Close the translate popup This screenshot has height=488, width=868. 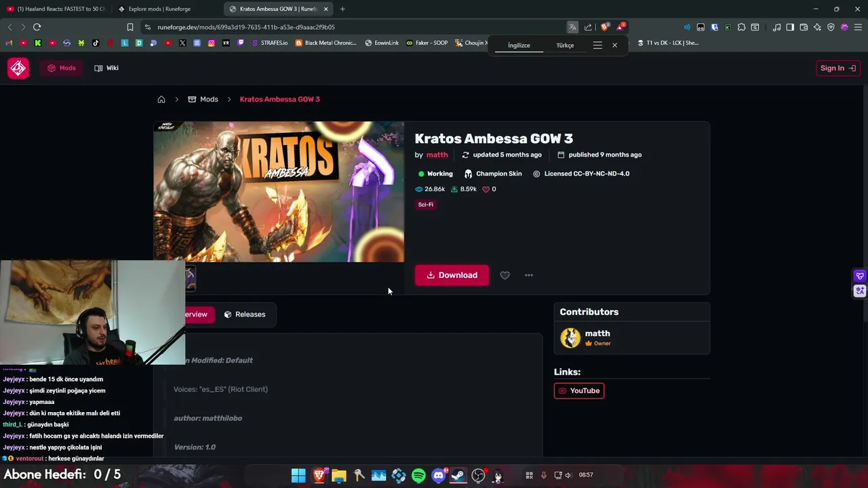[614, 45]
